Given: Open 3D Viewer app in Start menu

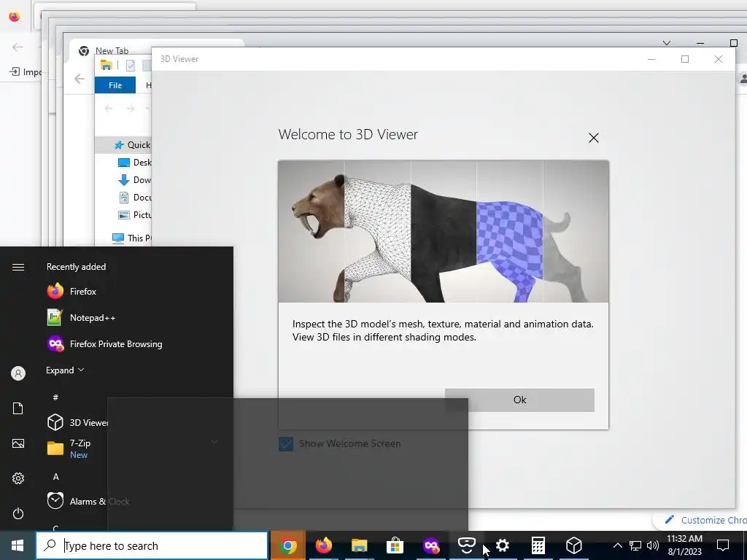Looking at the screenshot, I should 76,422.
